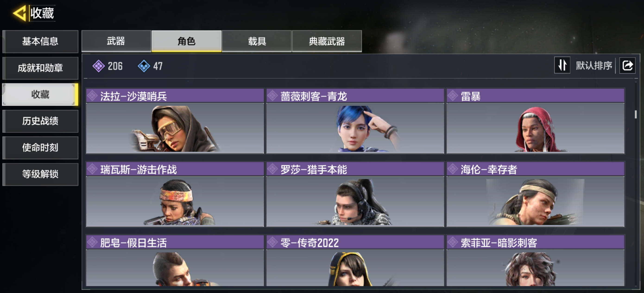Open the 典藏武器 tab
The width and height of the screenshot is (644, 293).
point(327,41)
